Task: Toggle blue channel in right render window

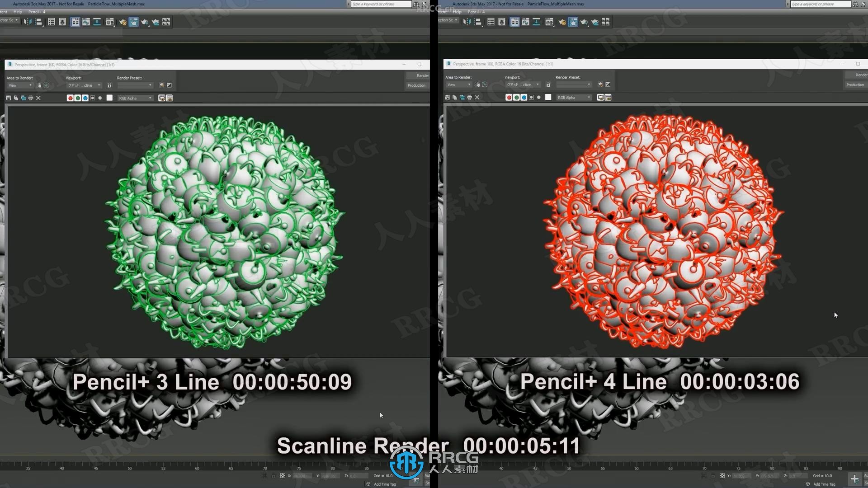Action: tap(524, 97)
